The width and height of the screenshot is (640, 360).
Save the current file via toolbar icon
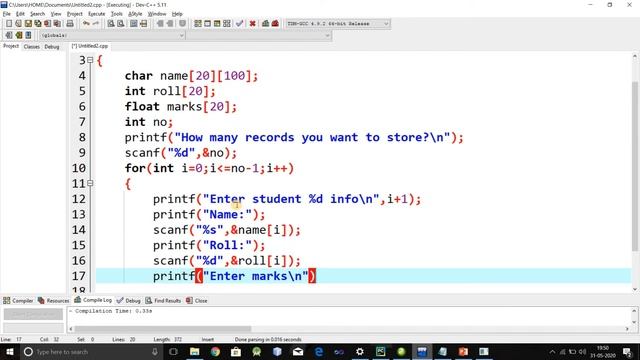click(x=28, y=24)
